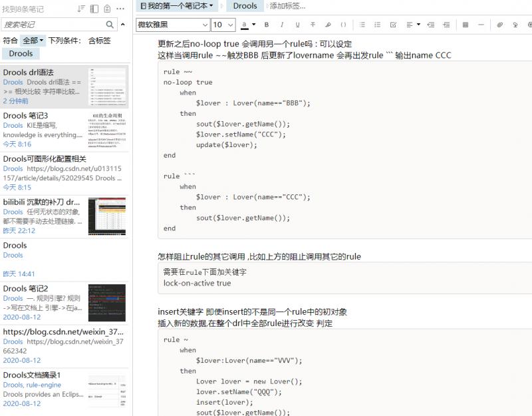This screenshot has height=416, width=532.
Task: Open the note list sort options
Action: 80,9
